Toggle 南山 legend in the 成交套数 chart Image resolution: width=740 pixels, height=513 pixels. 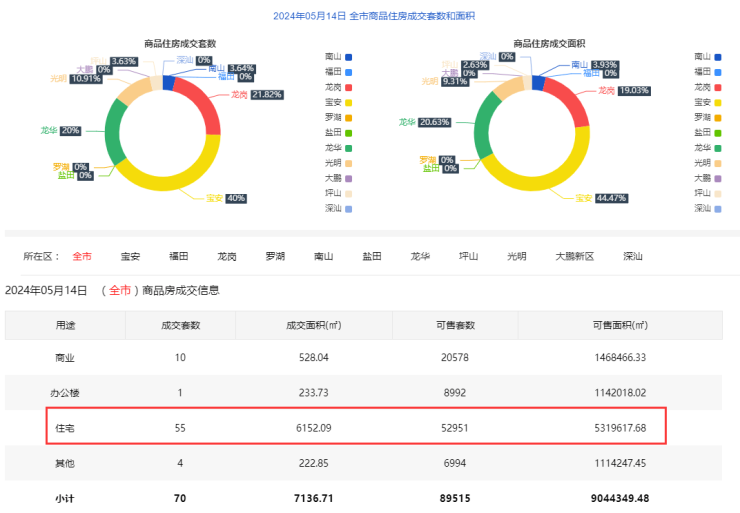(339, 57)
